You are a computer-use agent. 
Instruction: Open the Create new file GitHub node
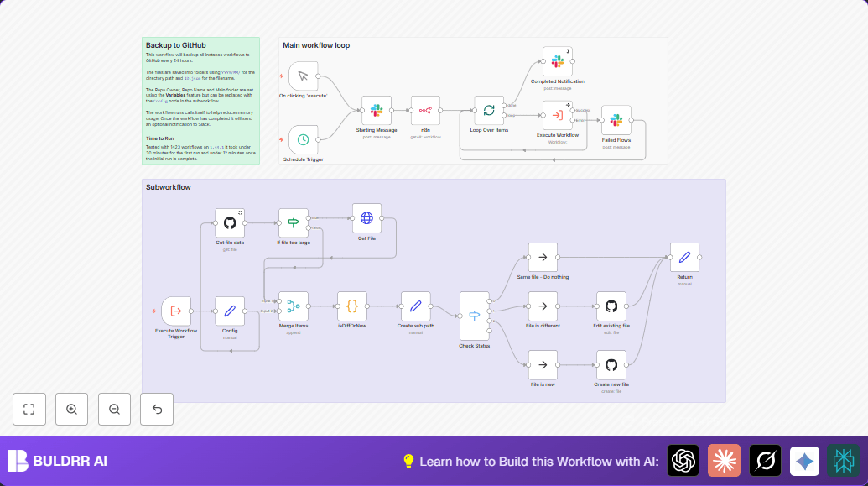[x=611, y=364]
